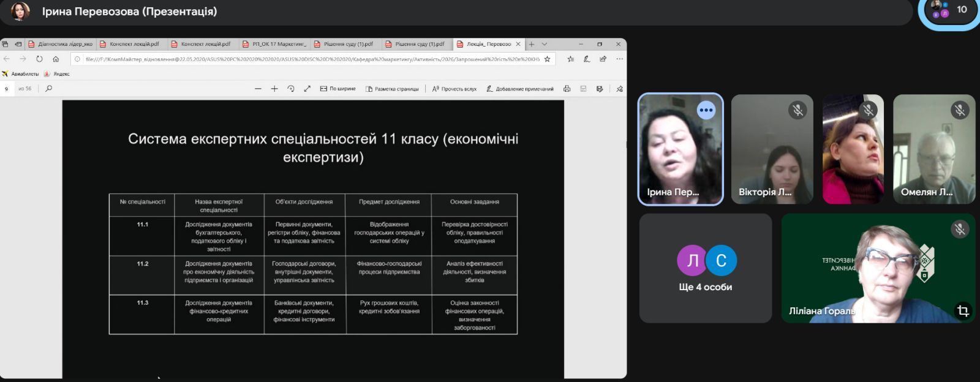Open the Яндекс bookmark
This screenshot has height=382, width=980.
pos(57,74)
